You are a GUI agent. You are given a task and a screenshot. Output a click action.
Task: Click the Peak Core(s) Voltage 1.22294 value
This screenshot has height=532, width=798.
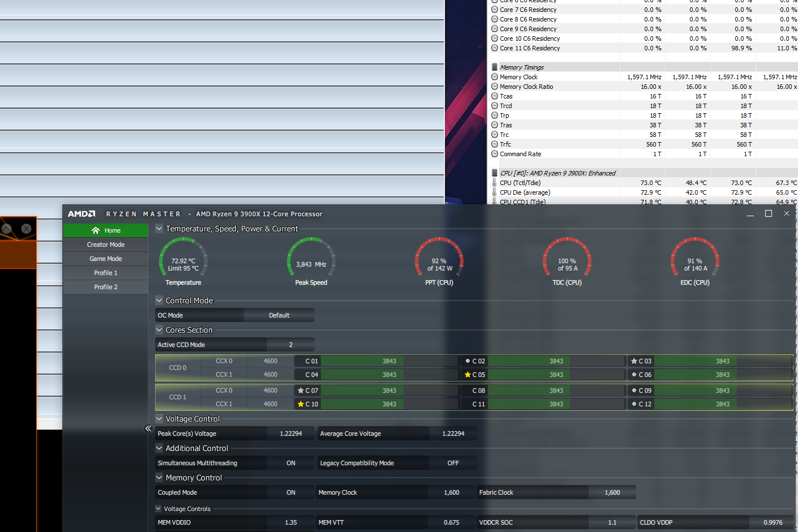pos(291,434)
